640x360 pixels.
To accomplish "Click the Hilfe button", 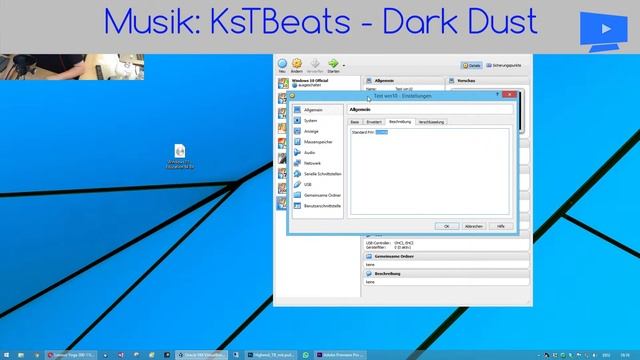I will 501,226.
